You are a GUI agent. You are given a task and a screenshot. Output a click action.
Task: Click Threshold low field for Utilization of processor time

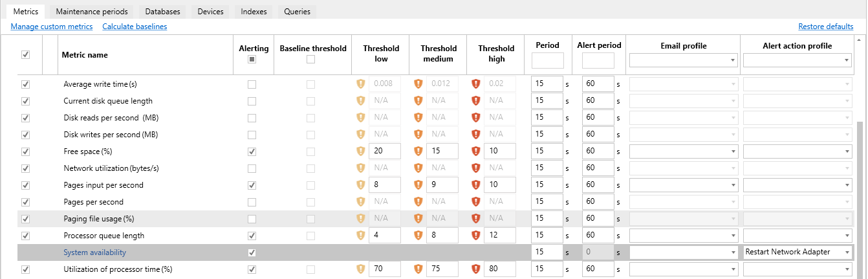pos(384,269)
